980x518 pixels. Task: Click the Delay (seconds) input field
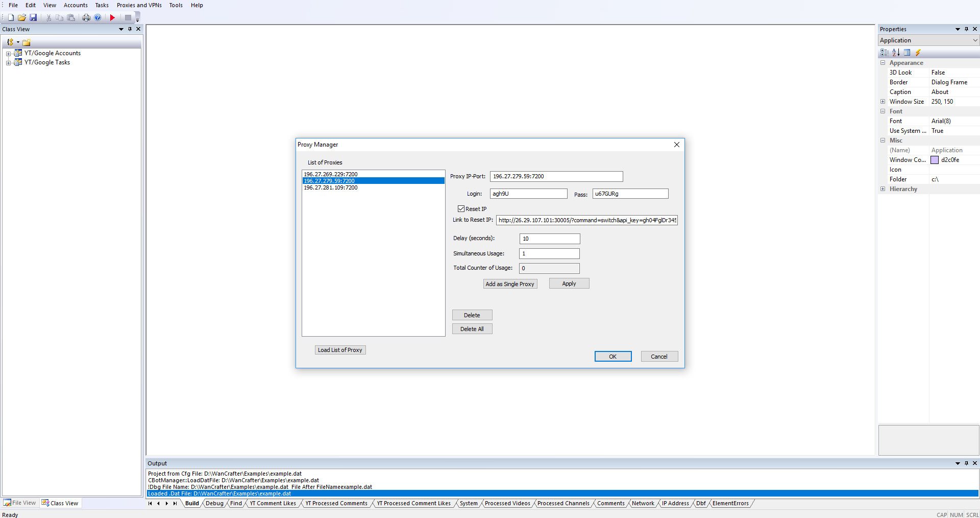point(549,239)
